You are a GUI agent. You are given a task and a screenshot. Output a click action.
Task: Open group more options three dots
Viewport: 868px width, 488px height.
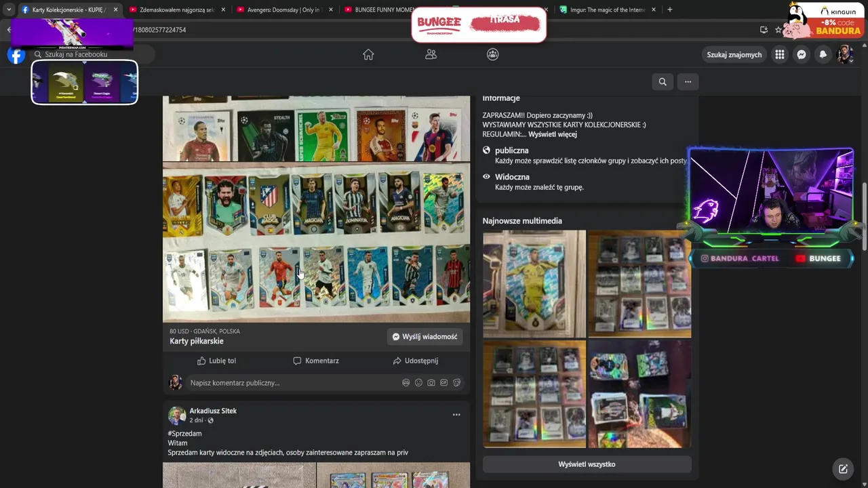688,82
